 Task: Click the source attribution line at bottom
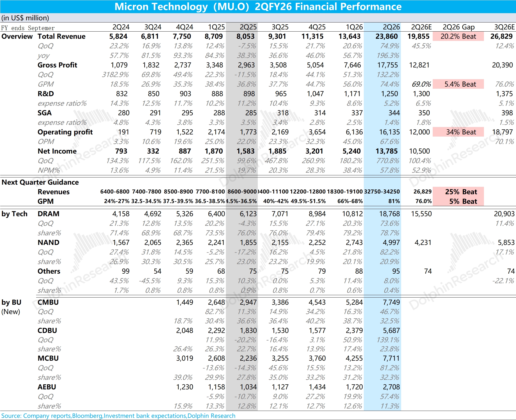[118, 416]
